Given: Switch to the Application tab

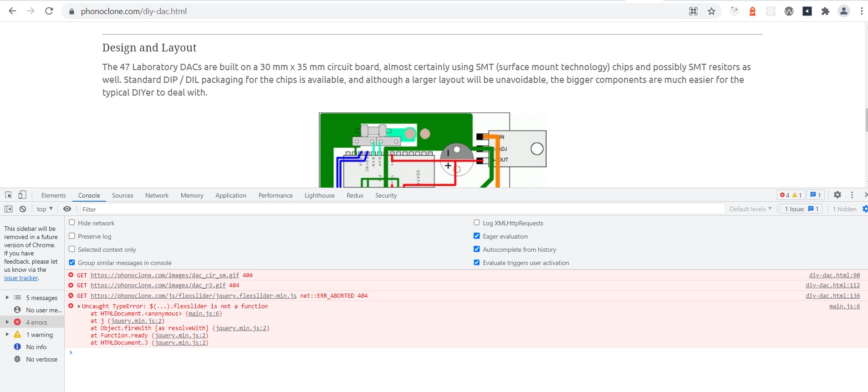Looking at the screenshot, I should 231,195.
